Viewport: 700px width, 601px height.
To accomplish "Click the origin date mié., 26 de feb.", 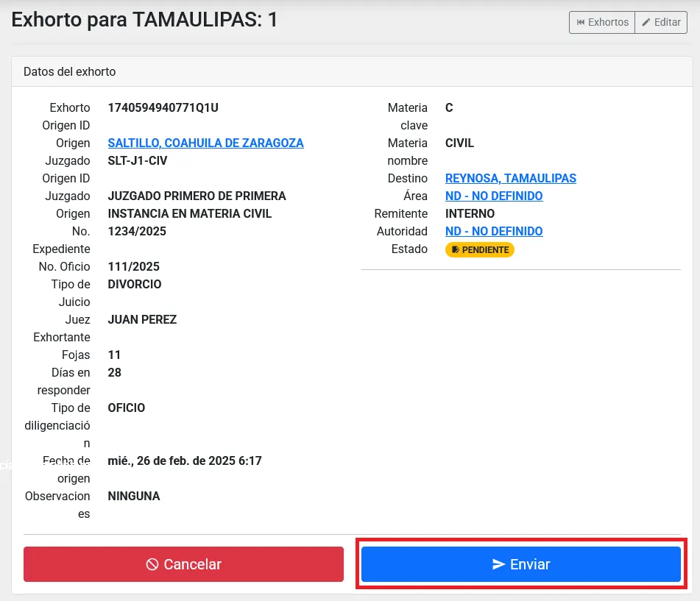I will pos(184,460).
